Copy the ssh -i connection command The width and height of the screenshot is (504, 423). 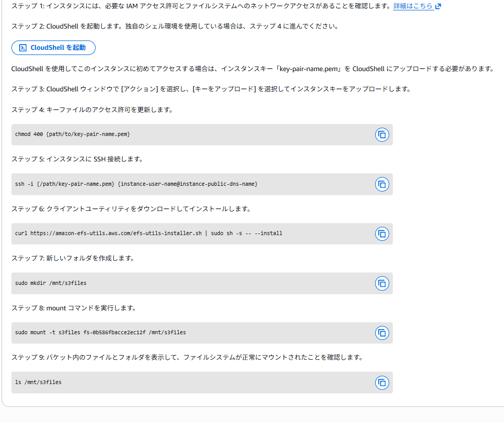[382, 184]
